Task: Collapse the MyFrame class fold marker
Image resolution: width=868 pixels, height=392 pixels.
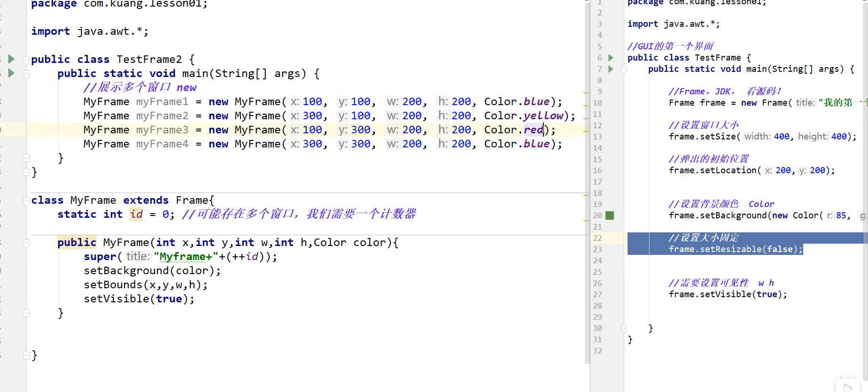Action: [27, 200]
